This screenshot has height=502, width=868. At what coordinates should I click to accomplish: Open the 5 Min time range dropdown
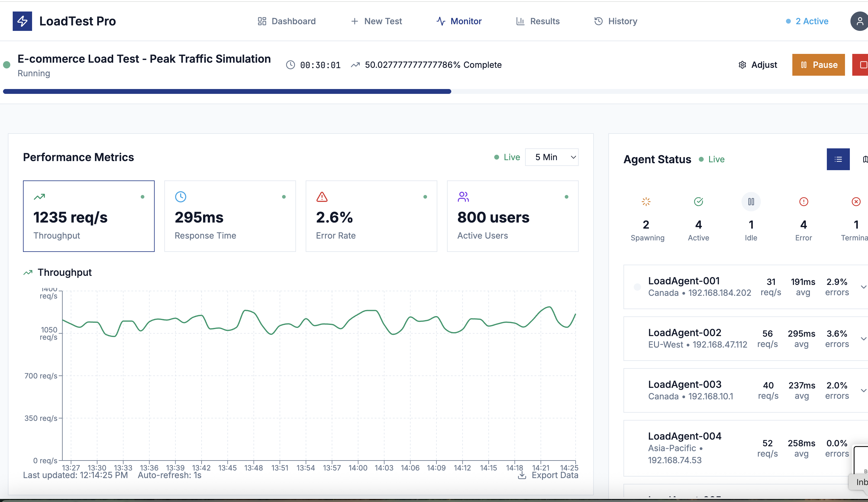pos(551,157)
